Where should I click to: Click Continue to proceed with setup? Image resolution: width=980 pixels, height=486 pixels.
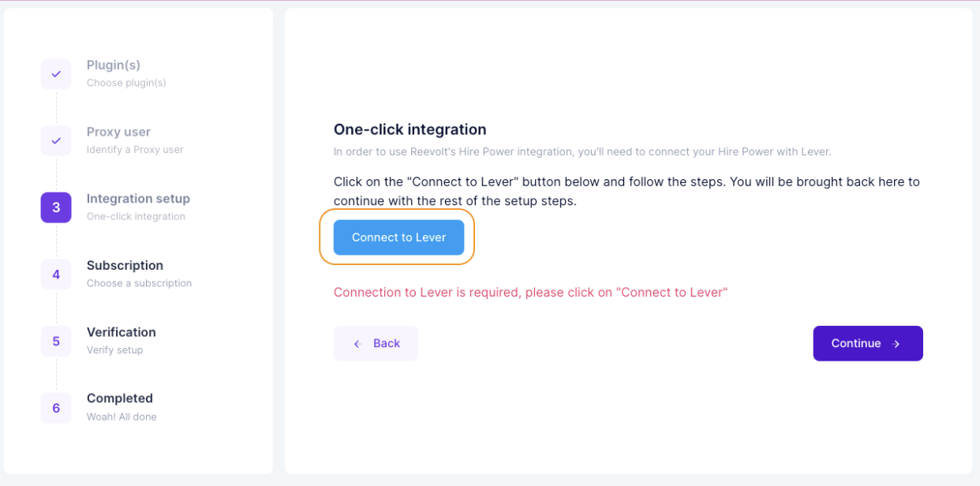coord(868,343)
